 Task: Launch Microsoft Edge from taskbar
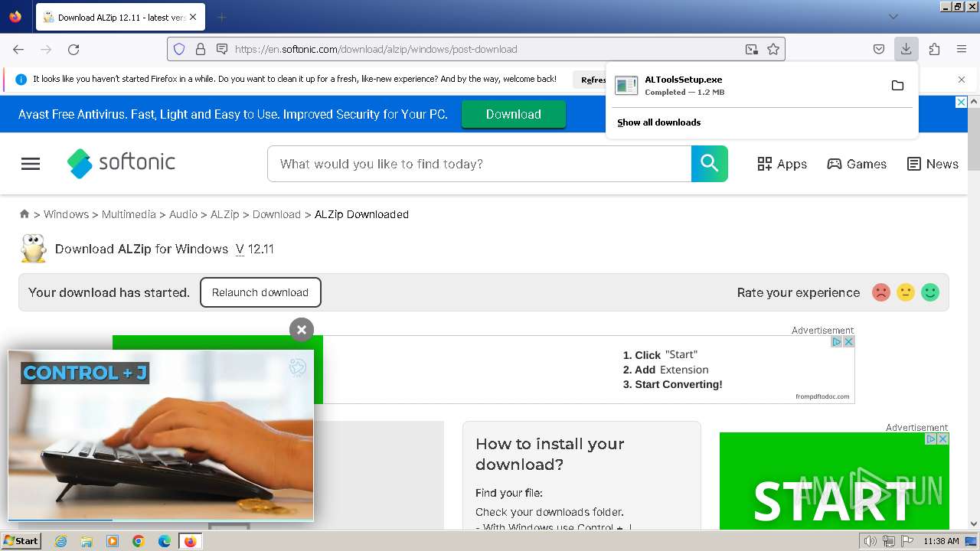pyautogui.click(x=165, y=541)
